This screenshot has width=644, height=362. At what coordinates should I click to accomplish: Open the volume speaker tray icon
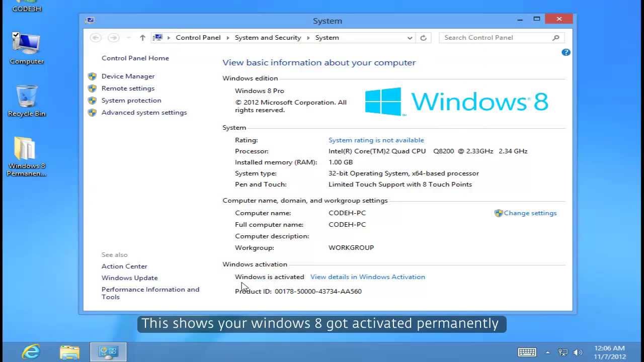(x=578, y=352)
